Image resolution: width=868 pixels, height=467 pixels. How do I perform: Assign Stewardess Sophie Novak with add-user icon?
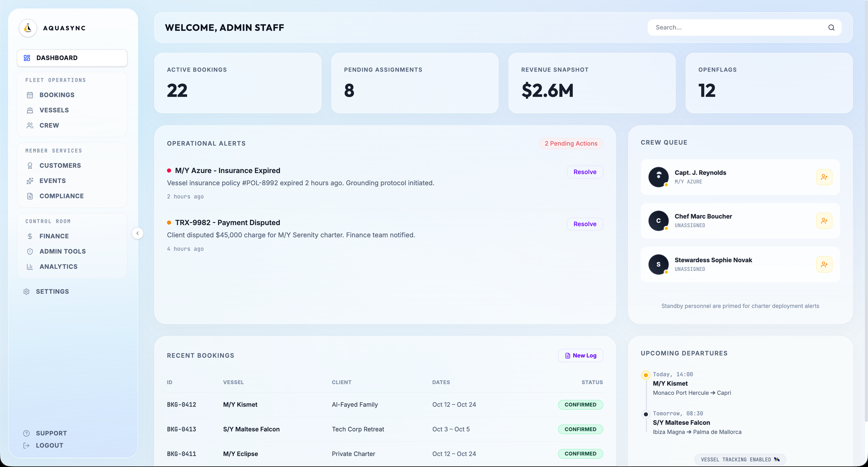[824, 265]
